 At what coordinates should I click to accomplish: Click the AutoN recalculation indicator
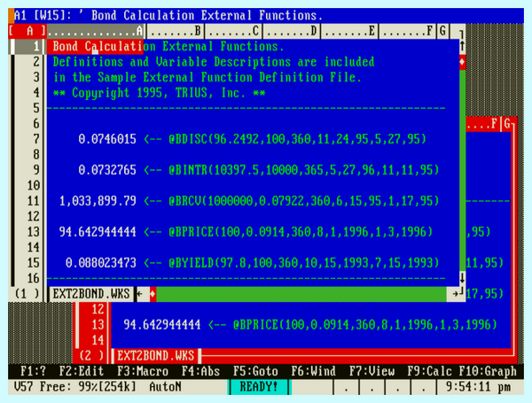pyautogui.click(x=166, y=387)
